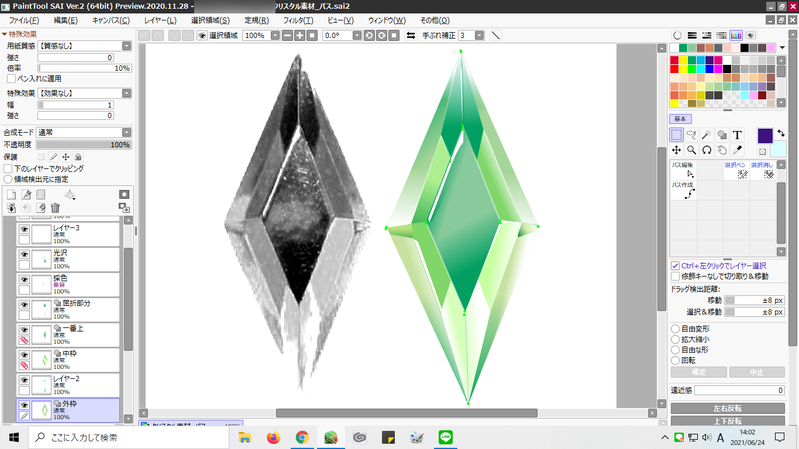The width and height of the screenshot is (799, 449).
Task: Zoom out with the minus button
Action: click(287, 35)
